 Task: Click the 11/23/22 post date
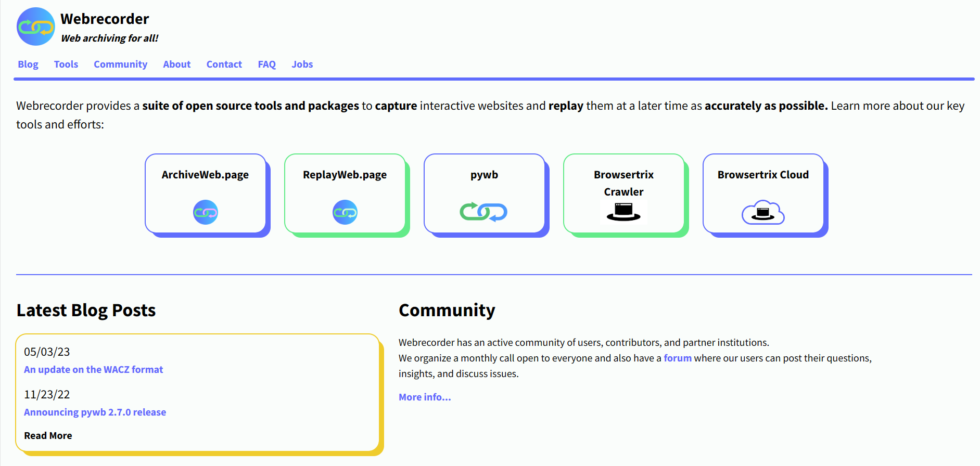coord(47,394)
